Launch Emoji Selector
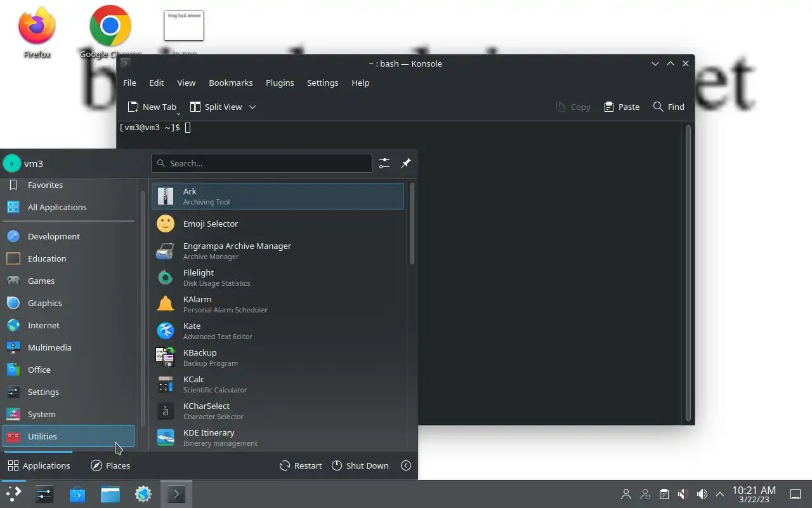The image size is (812, 508). coord(278,224)
